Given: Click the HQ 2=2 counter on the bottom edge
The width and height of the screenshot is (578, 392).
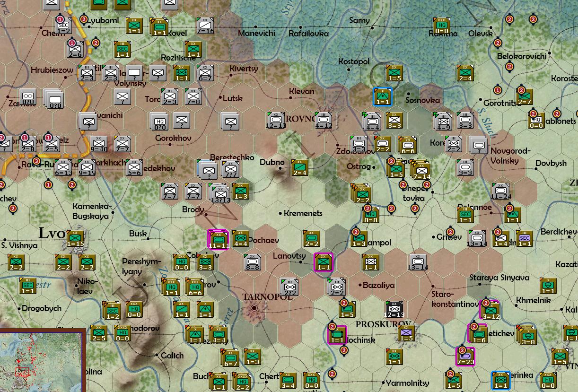Looking at the screenshot, I should click(242, 382).
